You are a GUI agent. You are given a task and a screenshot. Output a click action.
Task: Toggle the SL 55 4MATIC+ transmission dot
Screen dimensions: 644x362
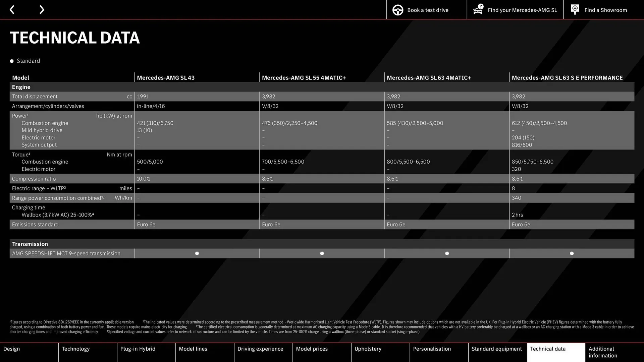click(x=322, y=253)
